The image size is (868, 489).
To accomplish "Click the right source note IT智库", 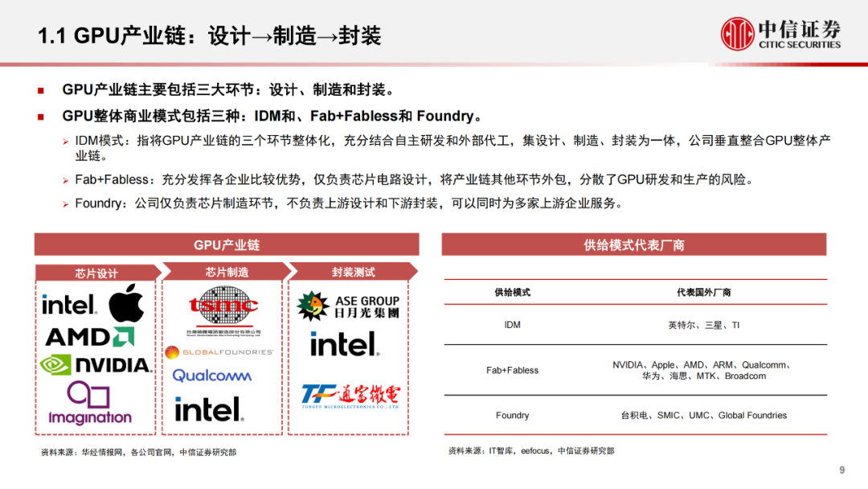I will tap(531, 450).
